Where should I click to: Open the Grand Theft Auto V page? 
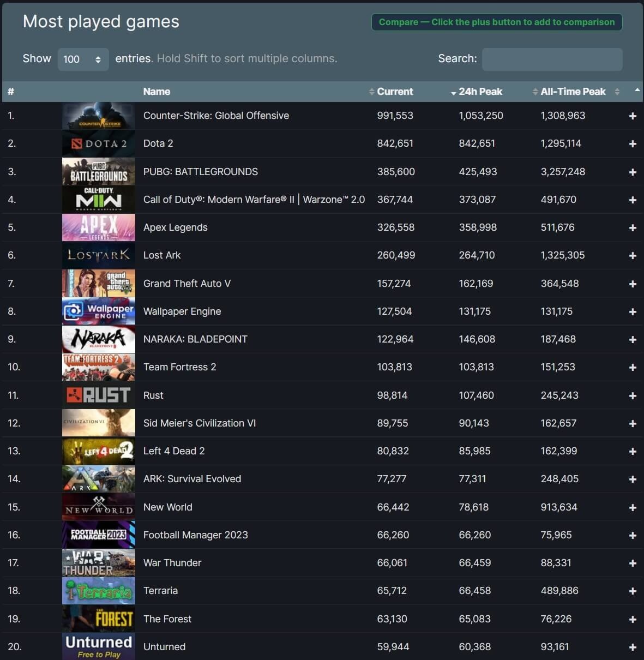click(187, 283)
